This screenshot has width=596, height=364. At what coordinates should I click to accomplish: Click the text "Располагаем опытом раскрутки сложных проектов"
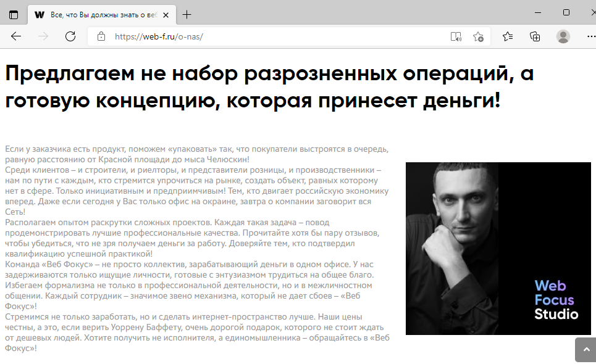[107, 223]
